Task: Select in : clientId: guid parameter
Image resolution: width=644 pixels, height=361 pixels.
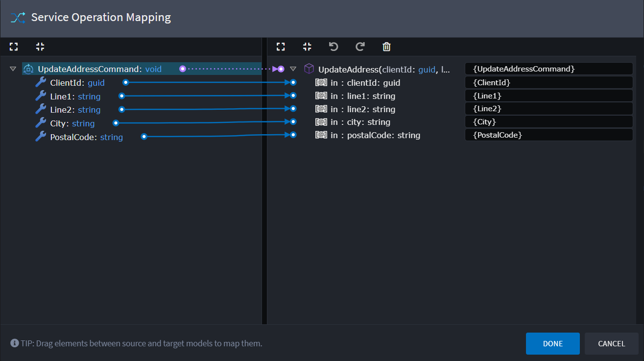Action: (365, 83)
